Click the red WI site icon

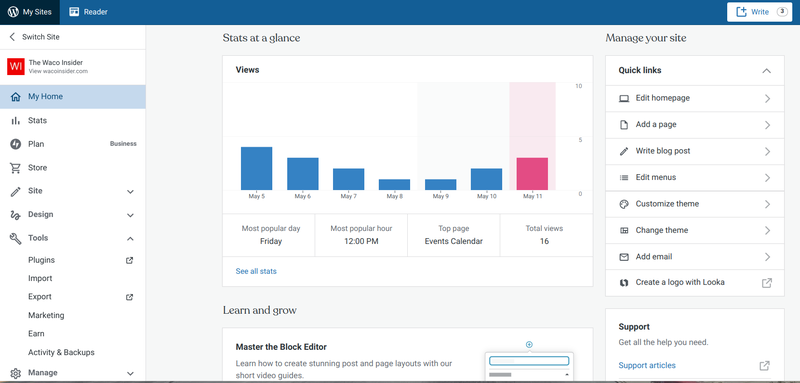(x=16, y=66)
